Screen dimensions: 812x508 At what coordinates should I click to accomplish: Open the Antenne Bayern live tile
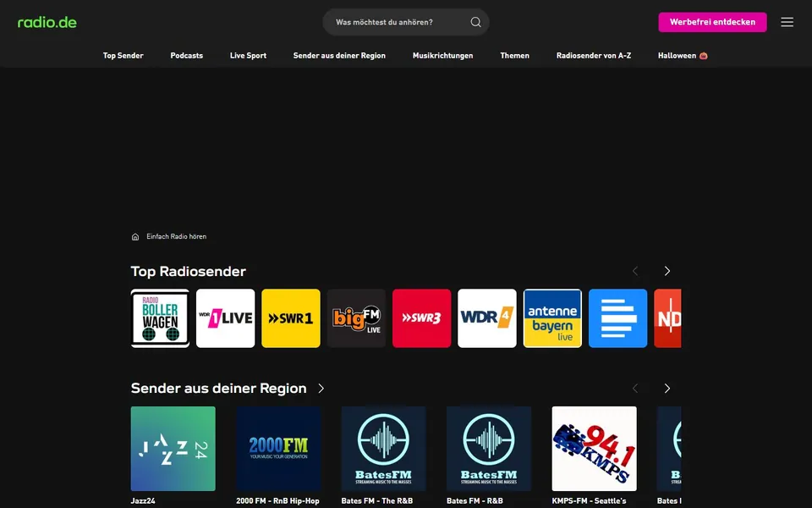(x=552, y=318)
